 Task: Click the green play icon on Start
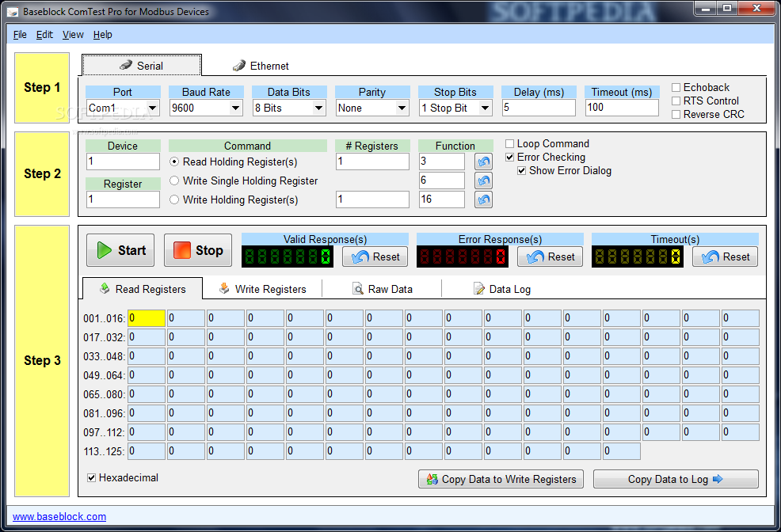[x=104, y=250]
